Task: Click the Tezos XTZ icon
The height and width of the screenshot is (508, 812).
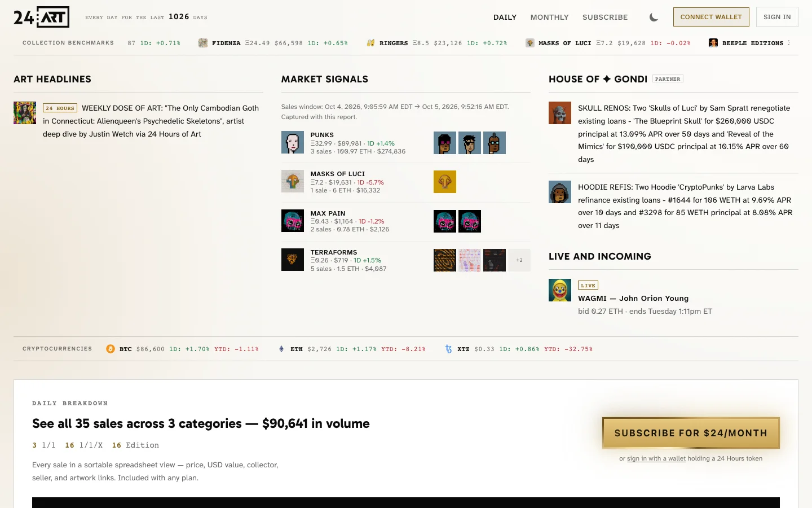Action: (x=448, y=349)
